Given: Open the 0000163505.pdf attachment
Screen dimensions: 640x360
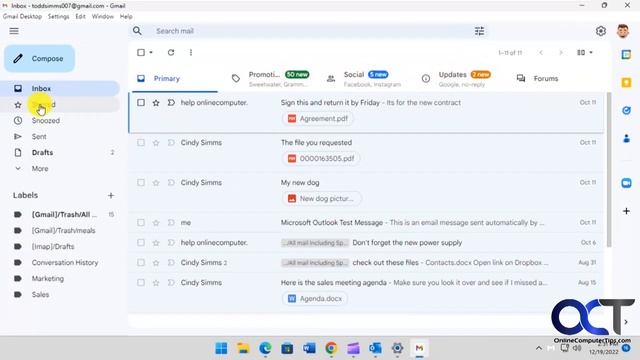Looking at the screenshot, I should pos(321,159).
